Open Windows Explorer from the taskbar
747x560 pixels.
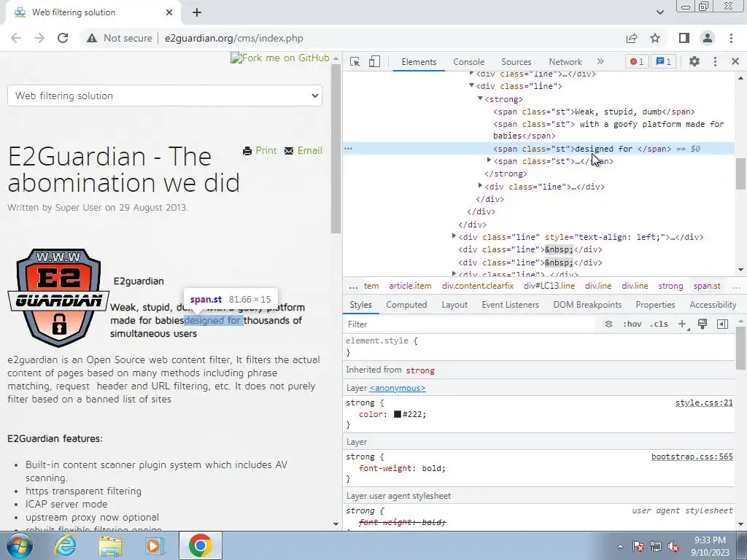pyautogui.click(x=110, y=545)
